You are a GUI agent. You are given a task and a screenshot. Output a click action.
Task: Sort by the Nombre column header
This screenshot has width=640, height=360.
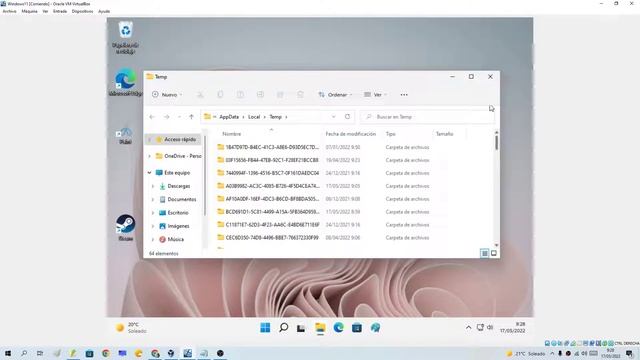coord(231,134)
